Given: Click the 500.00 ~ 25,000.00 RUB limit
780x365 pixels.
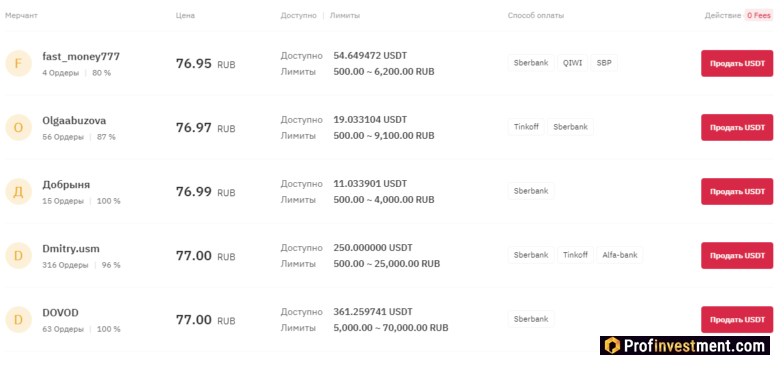Looking at the screenshot, I should point(387,264).
